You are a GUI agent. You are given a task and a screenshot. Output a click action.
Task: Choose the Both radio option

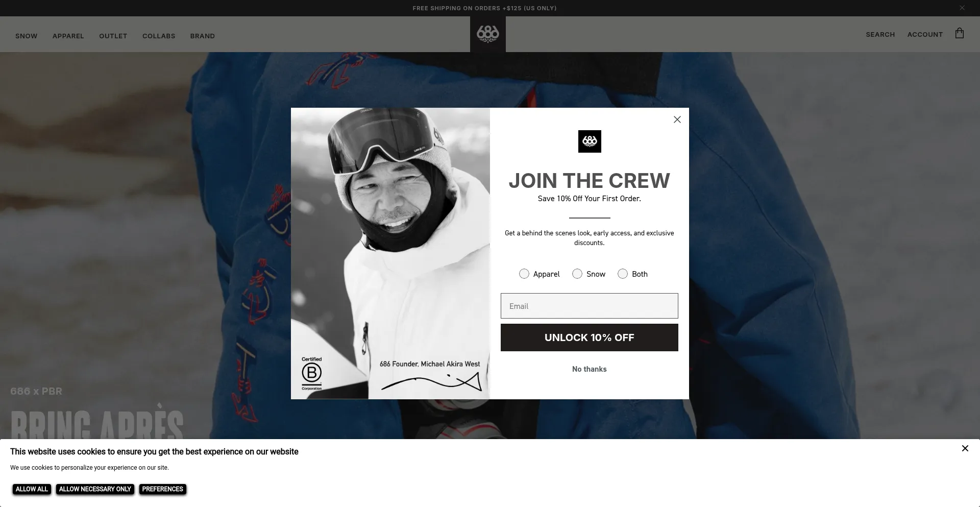(622, 274)
